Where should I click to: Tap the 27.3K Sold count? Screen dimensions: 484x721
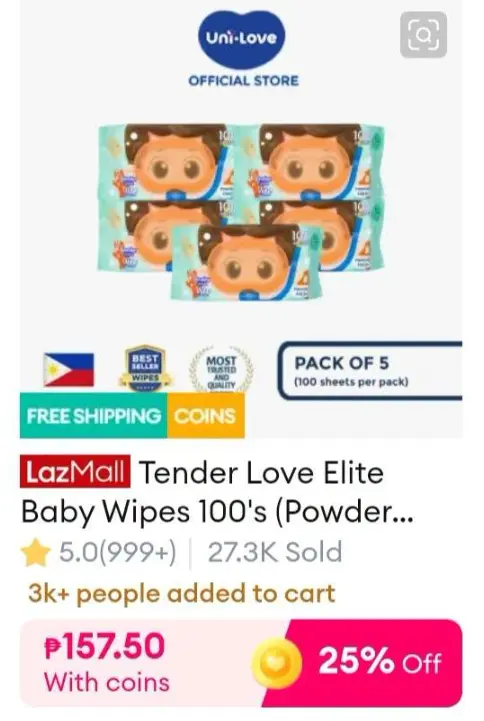pyautogui.click(x=275, y=552)
